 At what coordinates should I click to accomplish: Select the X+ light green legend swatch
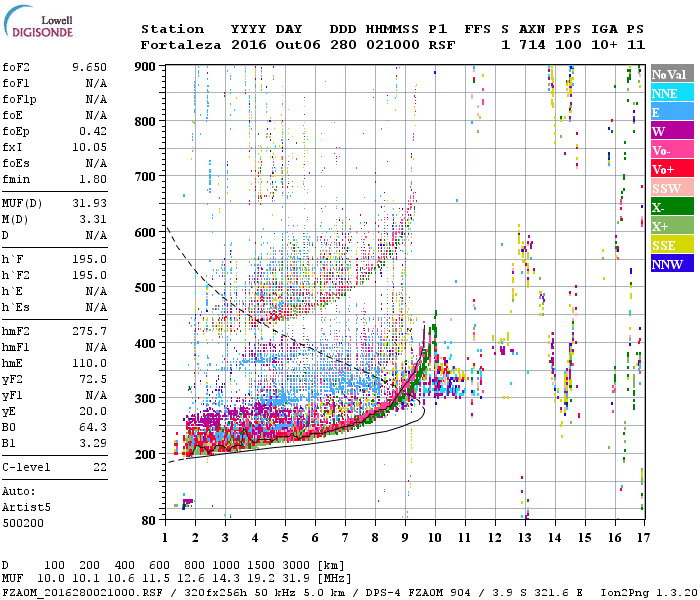pyautogui.click(x=672, y=226)
